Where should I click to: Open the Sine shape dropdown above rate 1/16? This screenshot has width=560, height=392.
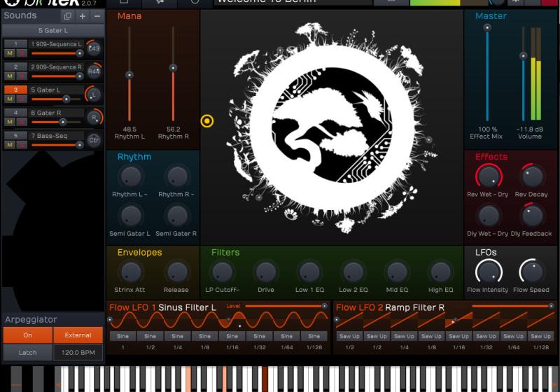pyautogui.click(x=232, y=336)
